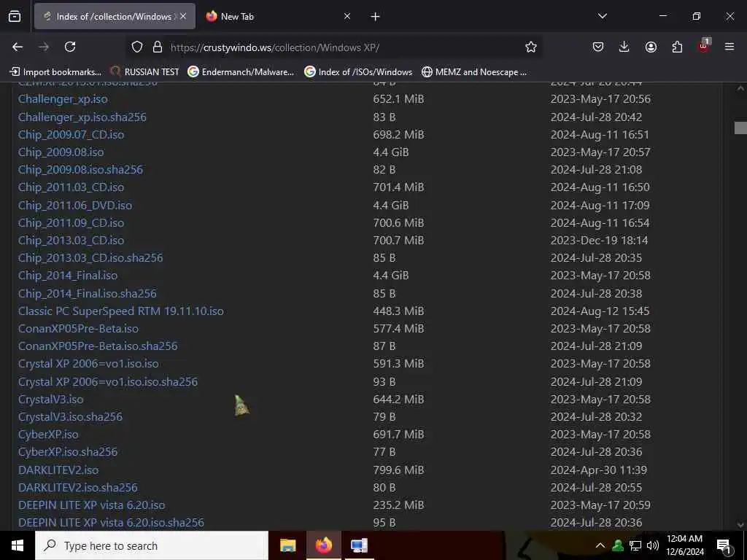Open the Firefox account icon
Viewport: 747px width, 560px height.
point(651,47)
